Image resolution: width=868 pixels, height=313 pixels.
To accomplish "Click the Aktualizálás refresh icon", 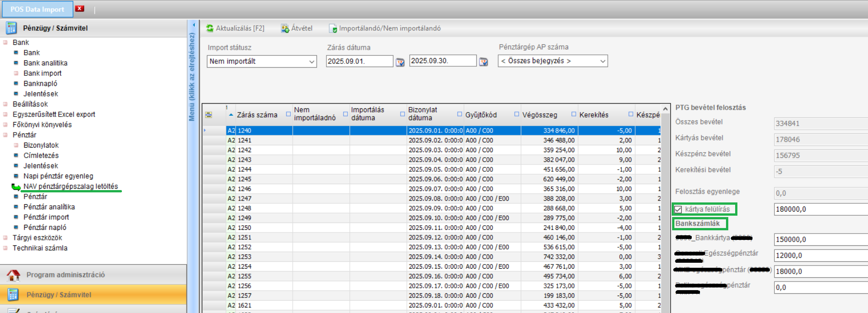I will 210,28.
